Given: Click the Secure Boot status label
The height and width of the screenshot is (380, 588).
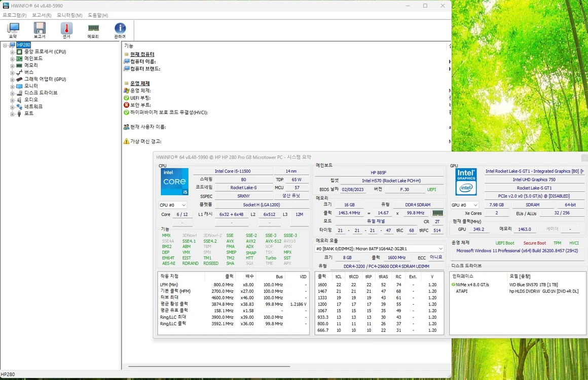Looking at the screenshot, I should (x=534, y=243).
